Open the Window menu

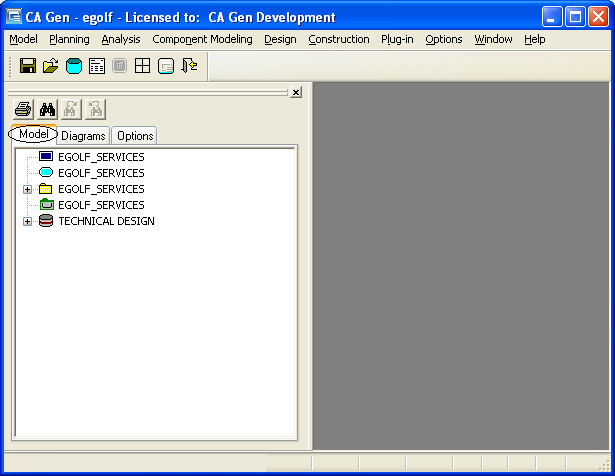point(493,39)
